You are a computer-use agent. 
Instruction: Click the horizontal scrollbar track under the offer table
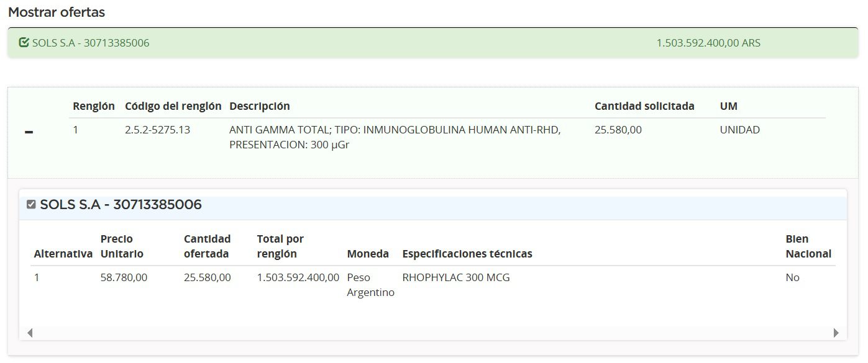432,333
